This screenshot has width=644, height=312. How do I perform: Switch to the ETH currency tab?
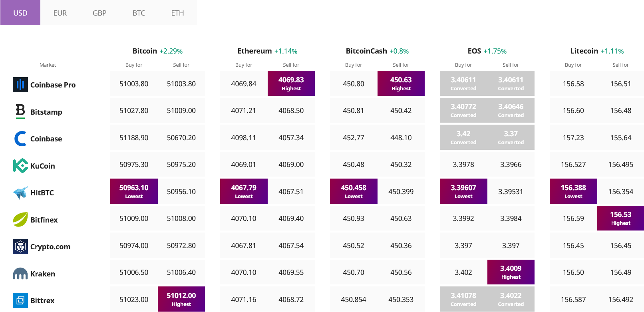tap(177, 13)
